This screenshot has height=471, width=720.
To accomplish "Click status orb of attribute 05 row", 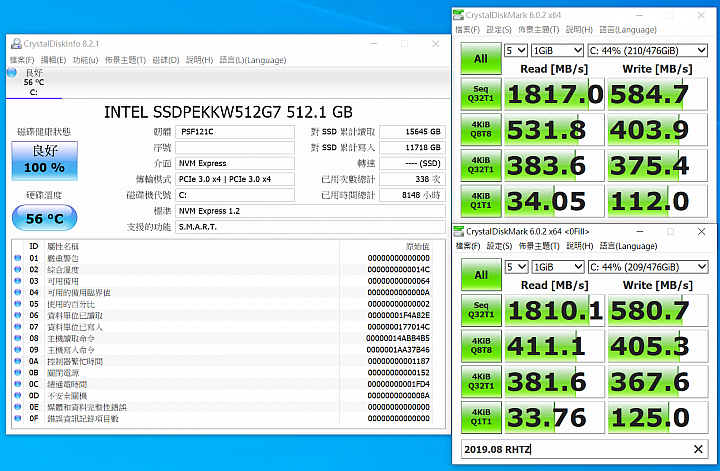I will point(17,304).
